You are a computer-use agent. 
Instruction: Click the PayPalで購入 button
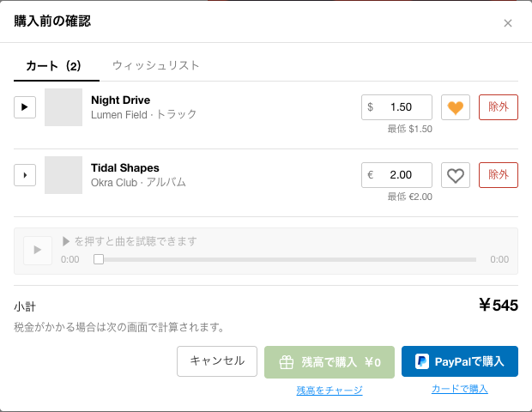pos(460,361)
